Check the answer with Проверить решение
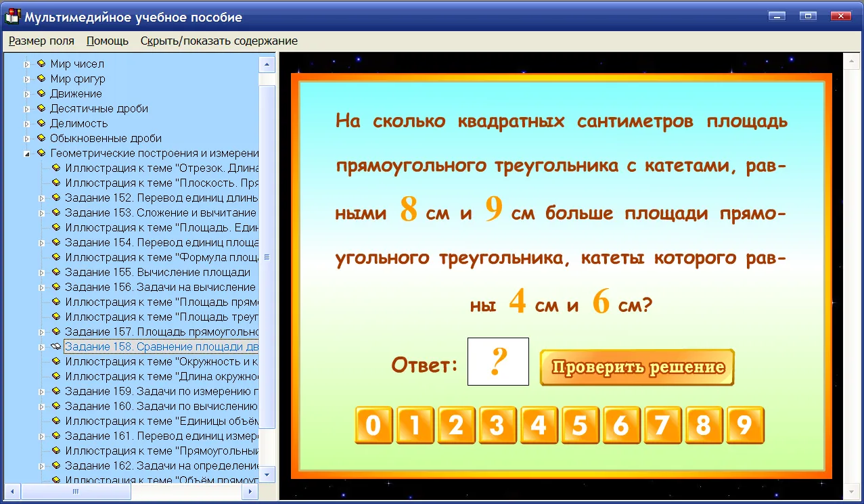Viewport: 864px width, 504px height. (x=637, y=367)
